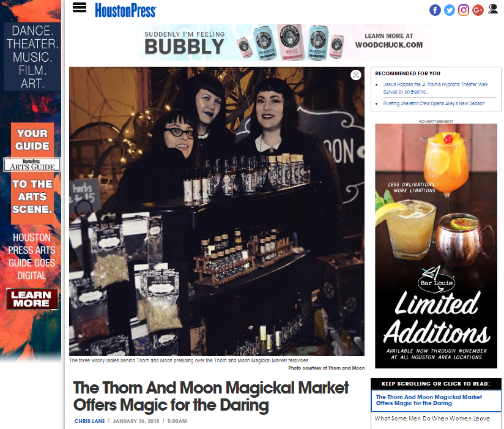Click Learn More on Arts Guide ad
This screenshot has width=504, height=429.
tap(32, 299)
